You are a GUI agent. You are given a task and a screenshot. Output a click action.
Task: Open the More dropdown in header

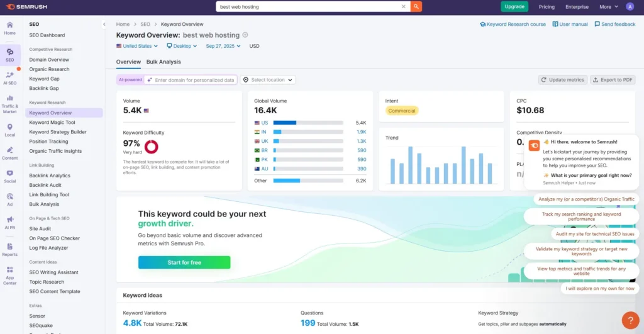click(x=609, y=6)
